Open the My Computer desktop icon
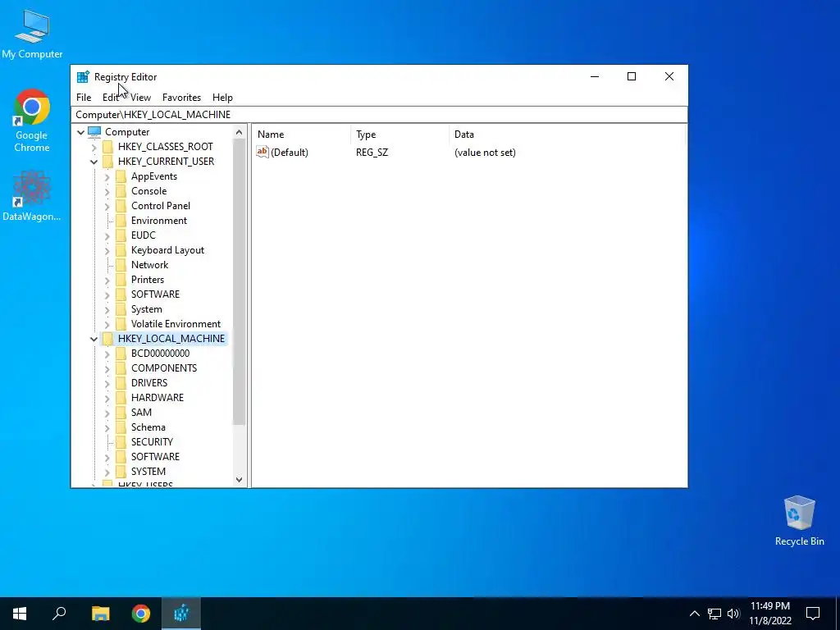Image resolution: width=840 pixels, height=630 pixels. 32,34
